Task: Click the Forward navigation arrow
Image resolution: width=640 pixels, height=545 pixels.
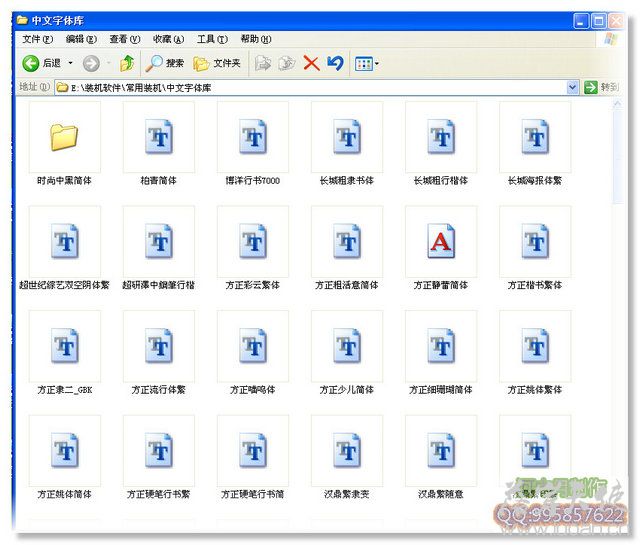Action: pyautogui.click(x=91, y=63)
